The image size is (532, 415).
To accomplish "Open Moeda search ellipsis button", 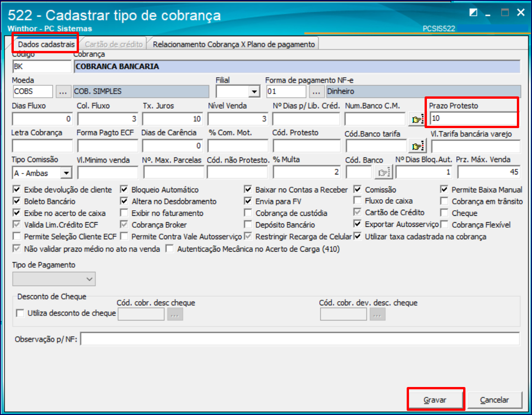I will tap(63, 92).
